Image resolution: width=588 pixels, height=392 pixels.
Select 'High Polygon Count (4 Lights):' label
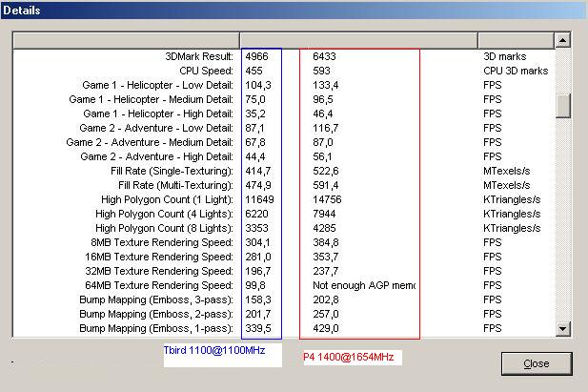pos(164,214)
